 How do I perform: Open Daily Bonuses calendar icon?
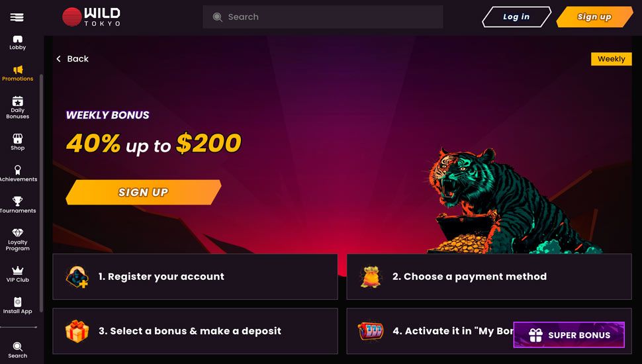point(18,101)
